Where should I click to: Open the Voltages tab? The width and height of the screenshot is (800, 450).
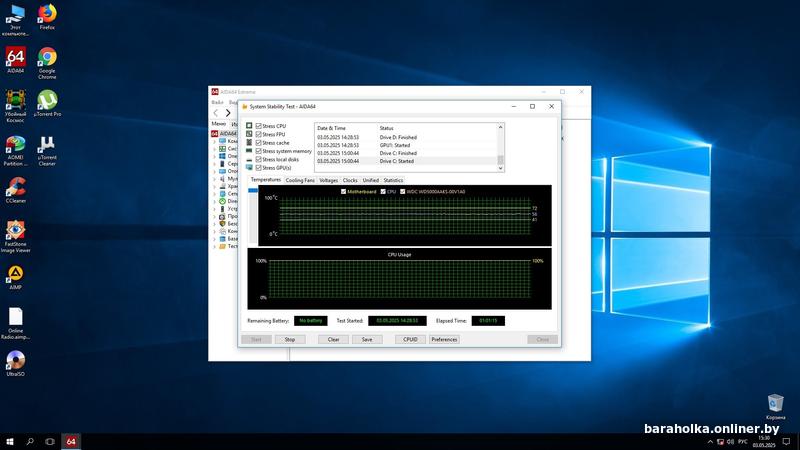pos(329,181)
